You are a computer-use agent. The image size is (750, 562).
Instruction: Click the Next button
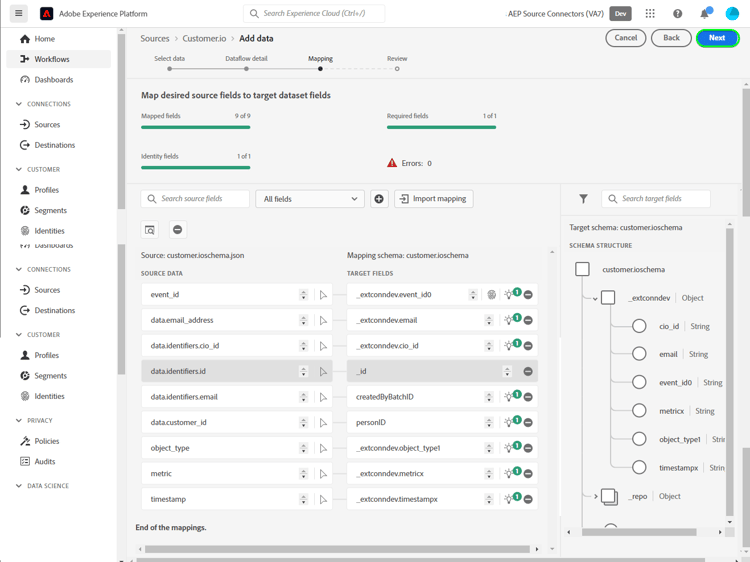717,38
